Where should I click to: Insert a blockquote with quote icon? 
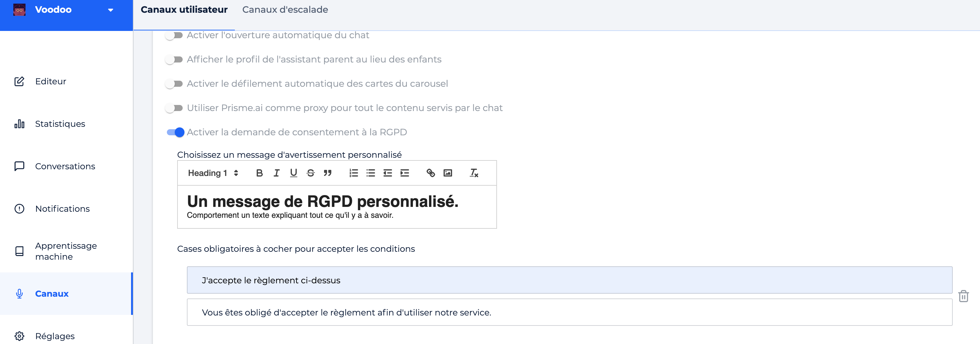click(328, 173)
